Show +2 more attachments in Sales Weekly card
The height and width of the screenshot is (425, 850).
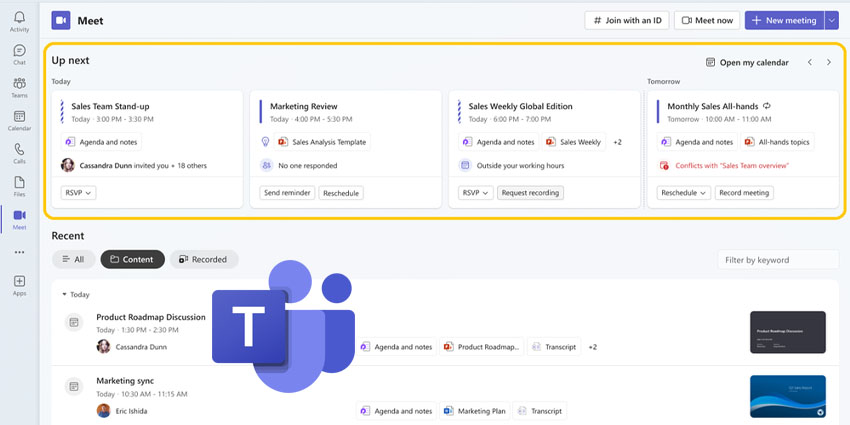click(x=617, y=142)
